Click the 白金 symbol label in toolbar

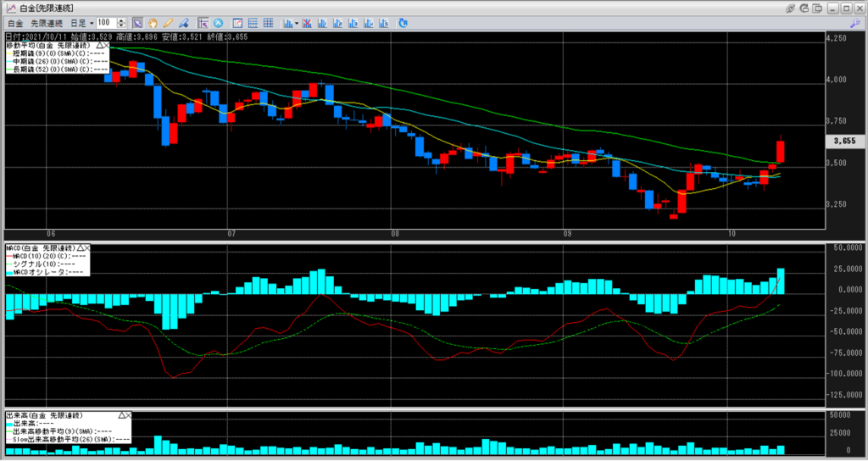pos(14,22)
